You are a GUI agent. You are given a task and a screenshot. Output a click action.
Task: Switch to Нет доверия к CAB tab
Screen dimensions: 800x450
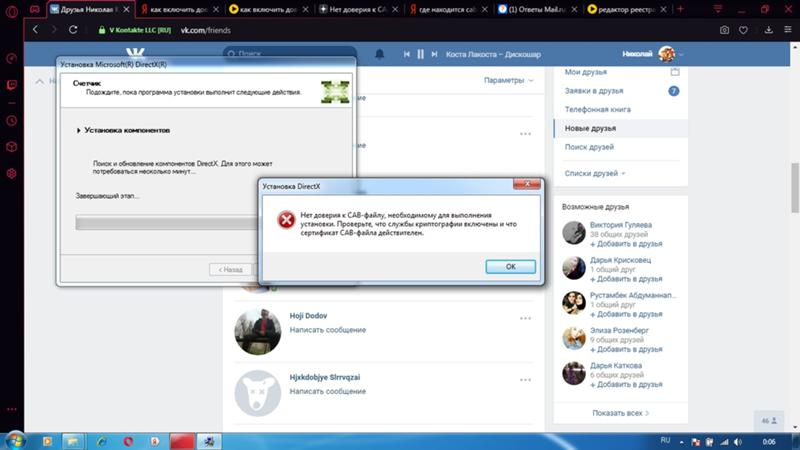click(x=358, y=9)
